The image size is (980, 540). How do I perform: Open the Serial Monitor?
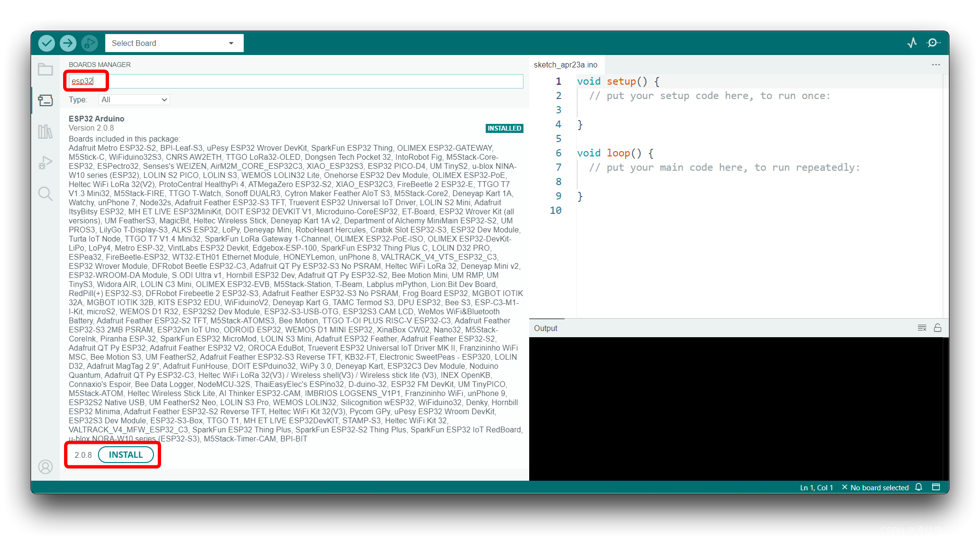933,43
